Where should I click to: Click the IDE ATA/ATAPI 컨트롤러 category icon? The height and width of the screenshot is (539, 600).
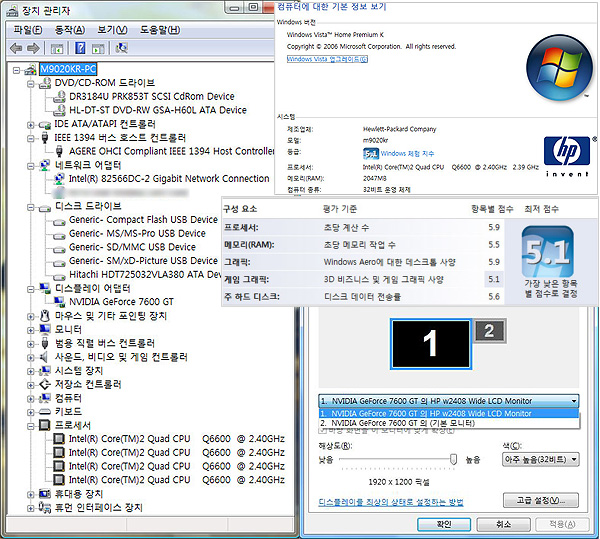pyautogui.click(x=45, y=125)
